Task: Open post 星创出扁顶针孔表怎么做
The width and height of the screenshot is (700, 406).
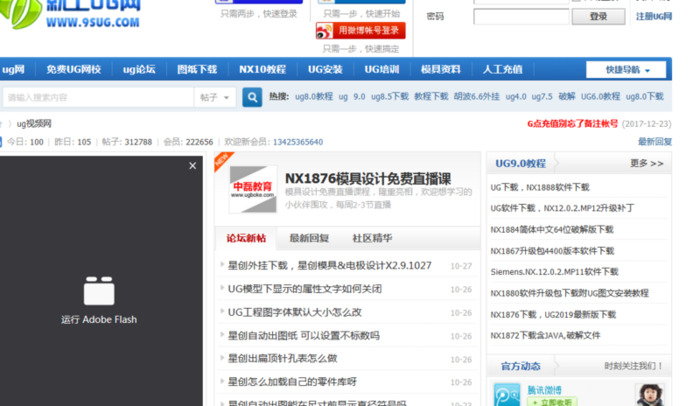Action: tap(282, 358)
